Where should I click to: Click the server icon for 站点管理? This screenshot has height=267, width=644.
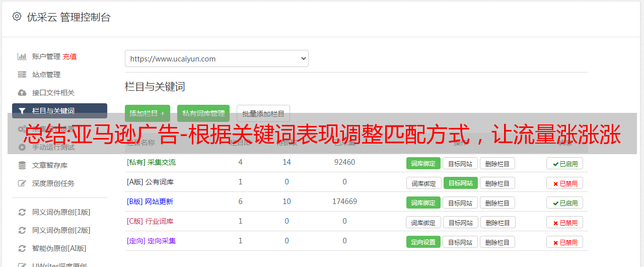point(22,75)
